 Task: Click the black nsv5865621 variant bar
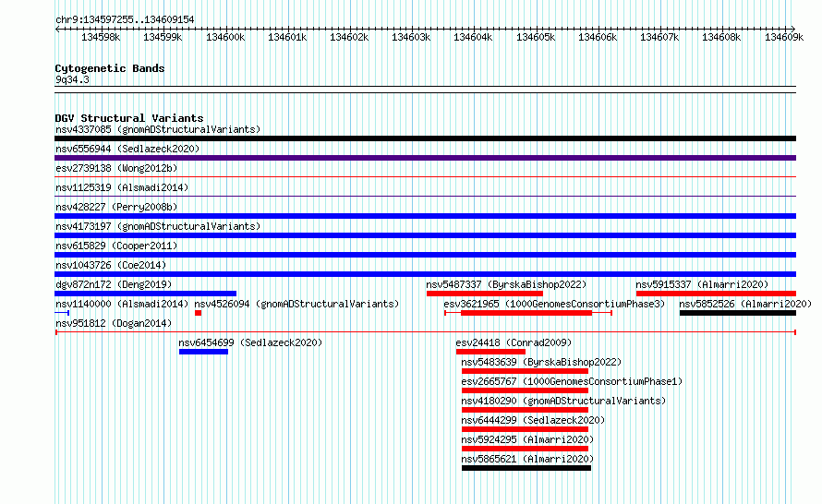tap(526, 468)
